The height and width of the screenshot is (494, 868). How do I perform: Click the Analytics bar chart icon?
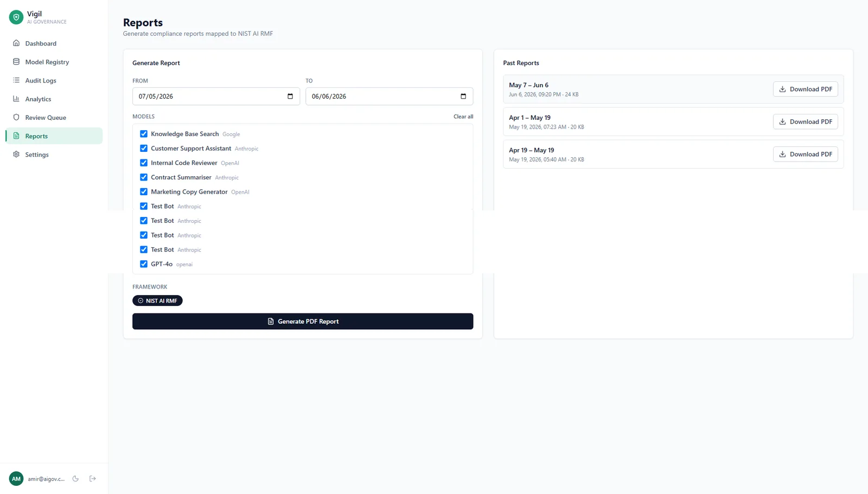point(16,99)
